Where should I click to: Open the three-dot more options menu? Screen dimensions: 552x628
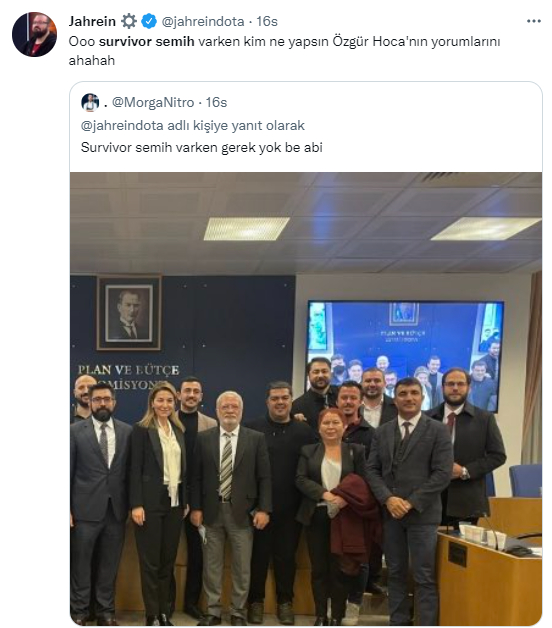(533, 21)
